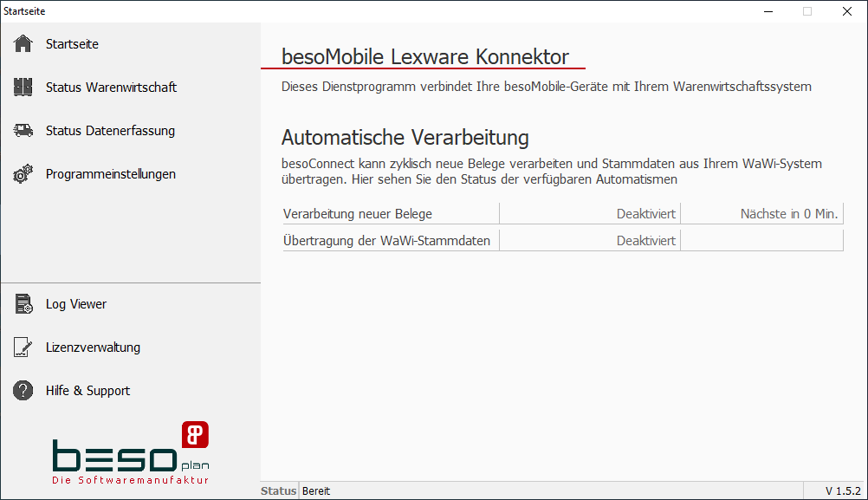Click the besoplan logo
Image resolution: width=868 pixels, height=500 pixels.
[131, 453]
